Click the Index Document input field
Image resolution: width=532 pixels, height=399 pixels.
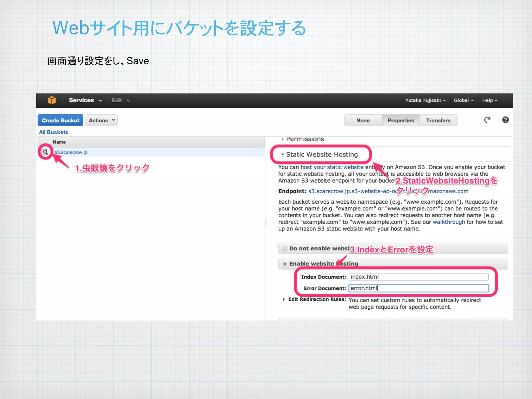418,277
